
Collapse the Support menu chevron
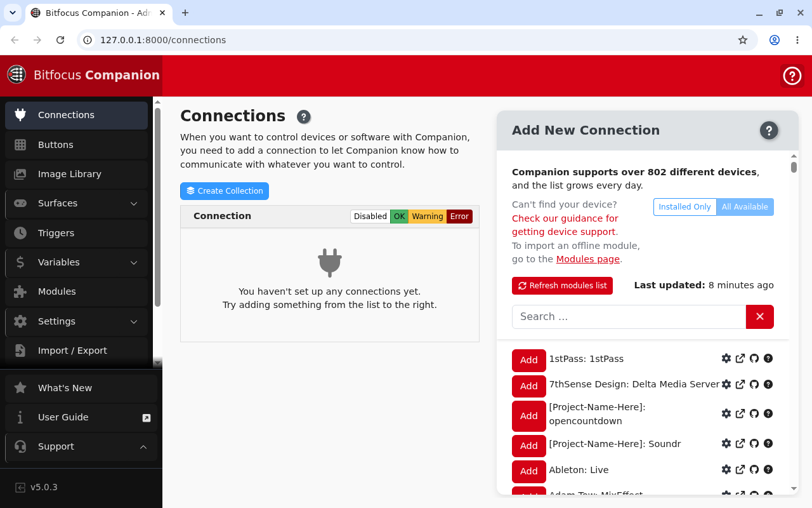coord(143,447)
